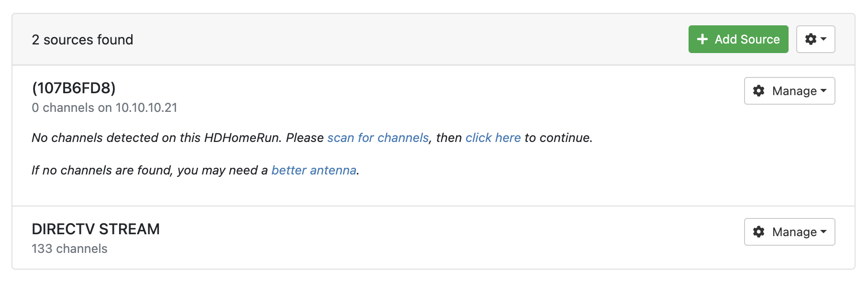
Task: Click the "2 sources found" heading
Action: (82, 40)
